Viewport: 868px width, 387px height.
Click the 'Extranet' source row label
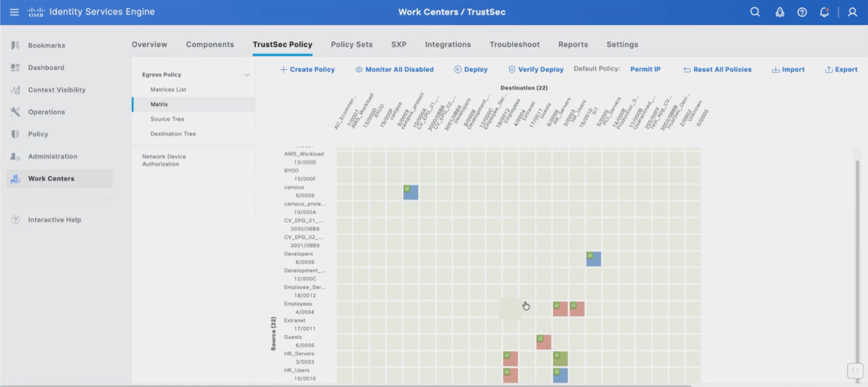(294, 321)
